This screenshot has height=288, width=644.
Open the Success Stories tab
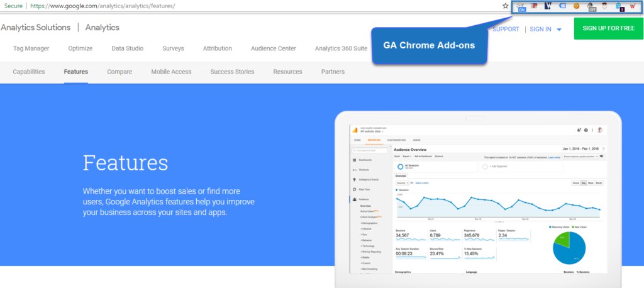[x=232, y=72]
